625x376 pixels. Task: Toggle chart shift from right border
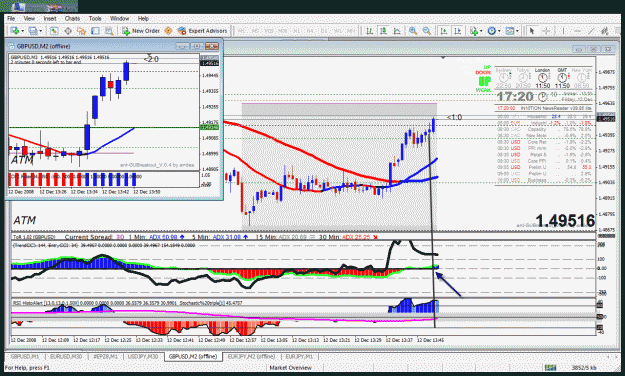(458, 31)
